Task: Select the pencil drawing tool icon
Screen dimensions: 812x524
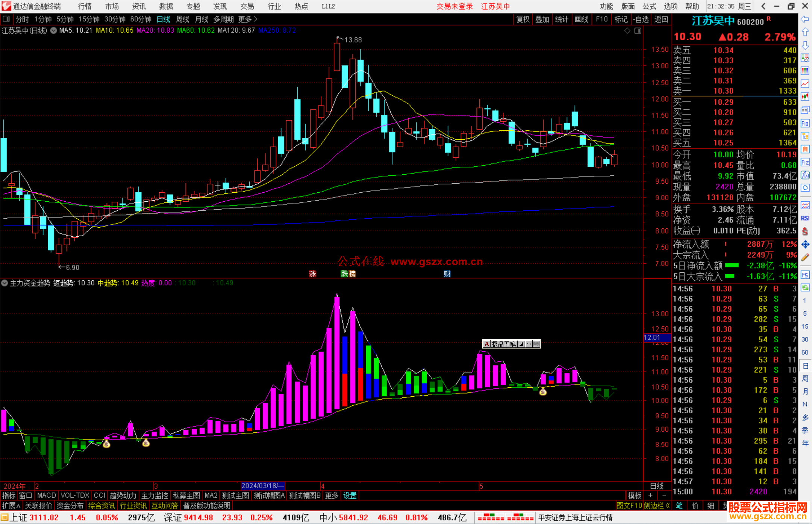Action: click(x=805, y=257)
